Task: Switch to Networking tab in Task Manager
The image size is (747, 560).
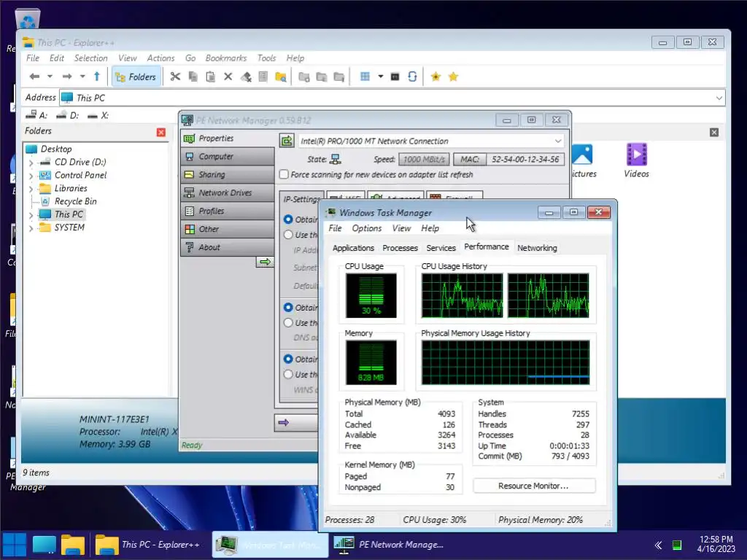Action: coord(537,248)
